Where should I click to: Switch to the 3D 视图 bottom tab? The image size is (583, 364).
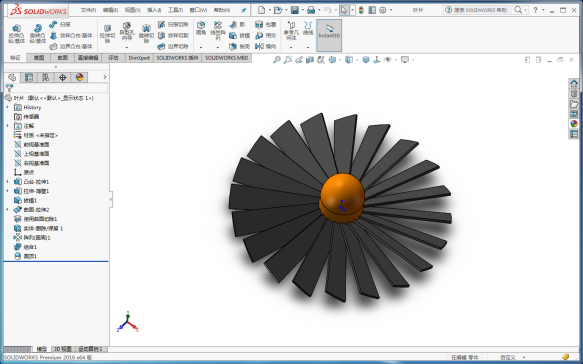click(62, 349)
